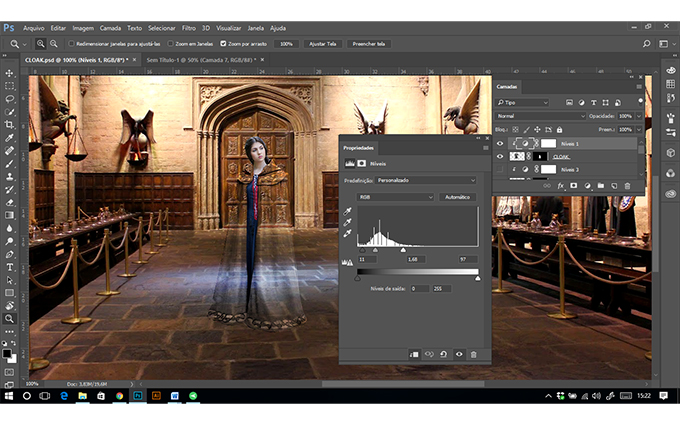Click the white point eyedropper in Propriedades
The image size is (680, 425).
pos(347,233)
